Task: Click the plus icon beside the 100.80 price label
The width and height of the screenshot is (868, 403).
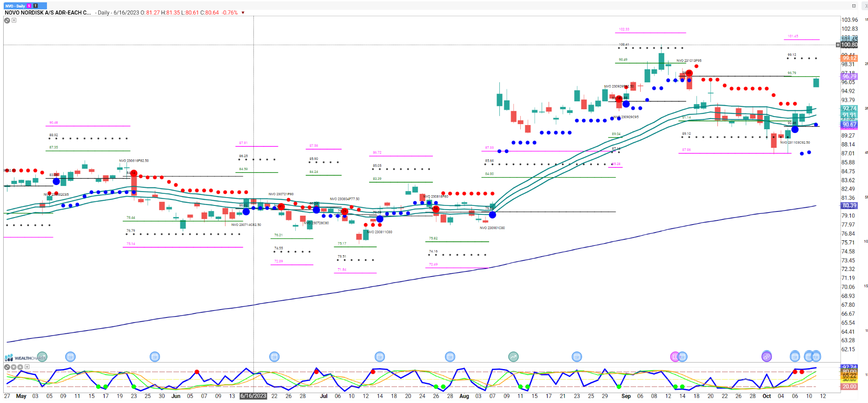Action: (x=838, y=45)
